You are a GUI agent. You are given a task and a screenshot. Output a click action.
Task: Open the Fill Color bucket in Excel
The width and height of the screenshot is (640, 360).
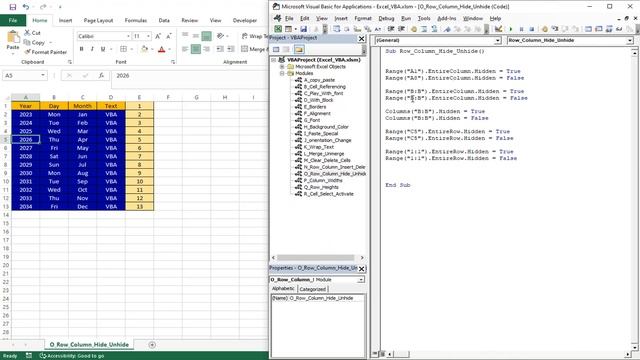pos(144,49)
